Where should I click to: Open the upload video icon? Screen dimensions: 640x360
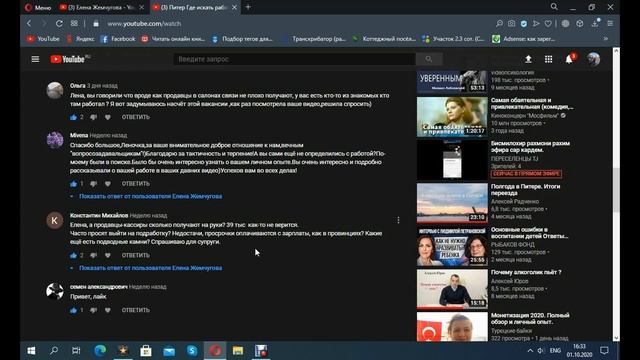point(528,59)
